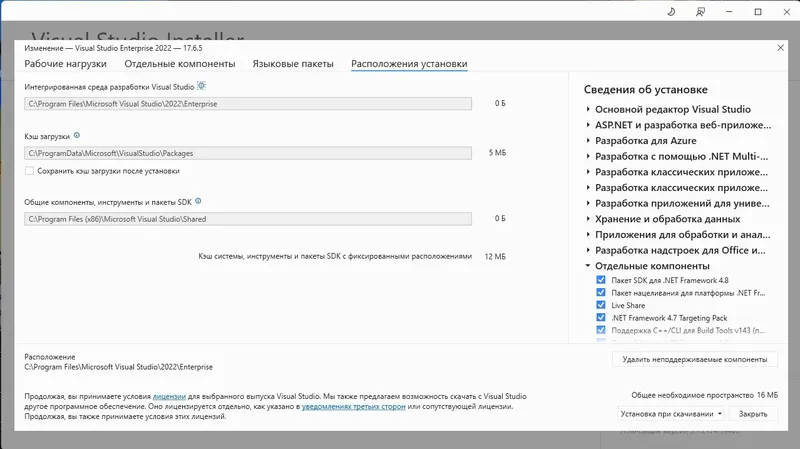The height and width of the screenshot is (449, 800).
Task: Expand Хранение и обработка данных
Action: pos(588,219)
